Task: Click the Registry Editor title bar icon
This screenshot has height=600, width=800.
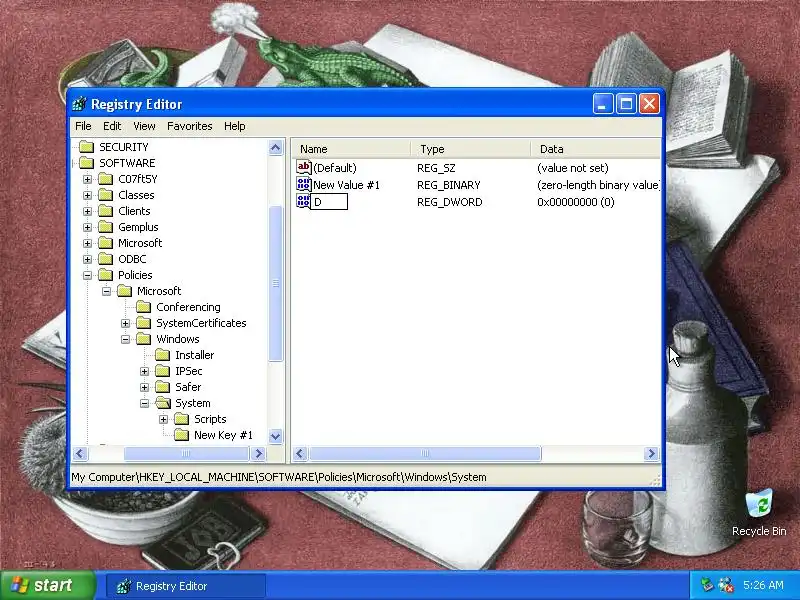Action: pos(79,104)
